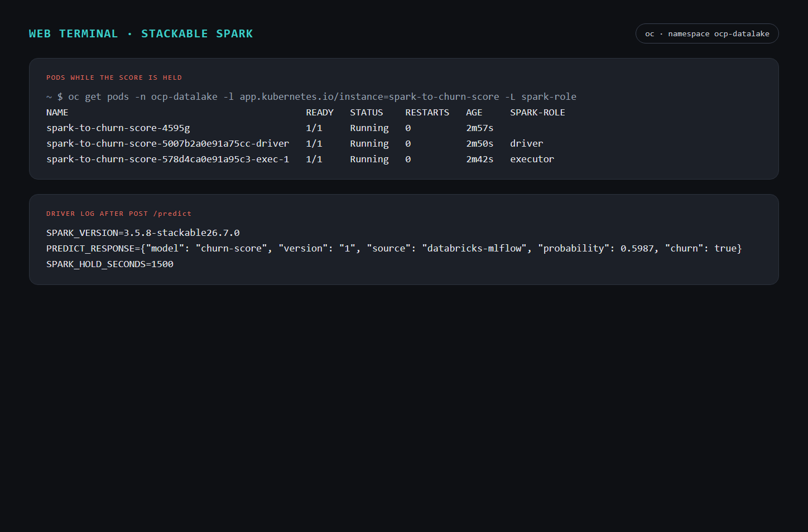This screenshot has height=532, width=808.
Task: Click the '1/1' ready value for exec-1 pod
Action: point(314,159)
